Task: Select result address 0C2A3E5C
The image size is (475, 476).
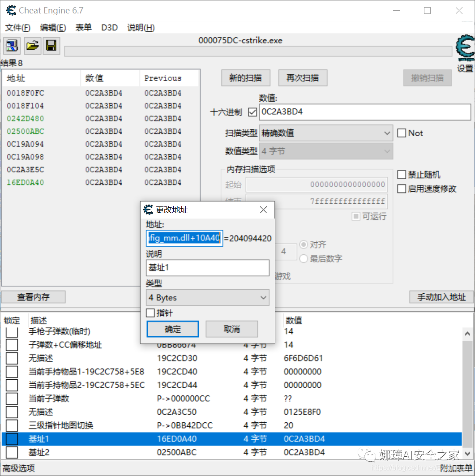Action: (26, 170)
